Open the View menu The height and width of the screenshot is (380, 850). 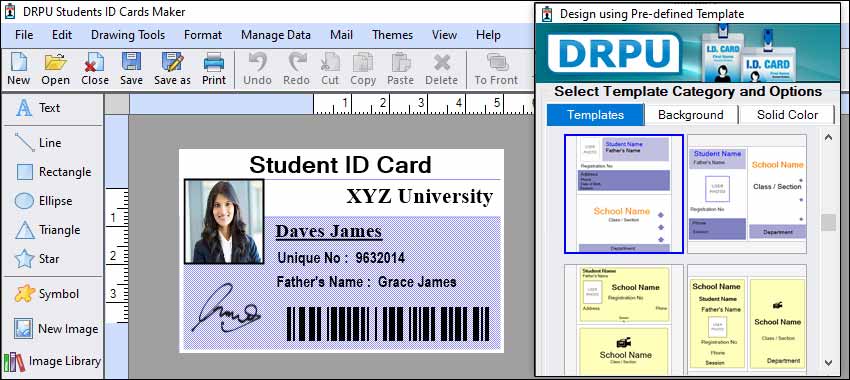[x=444, y=35]
